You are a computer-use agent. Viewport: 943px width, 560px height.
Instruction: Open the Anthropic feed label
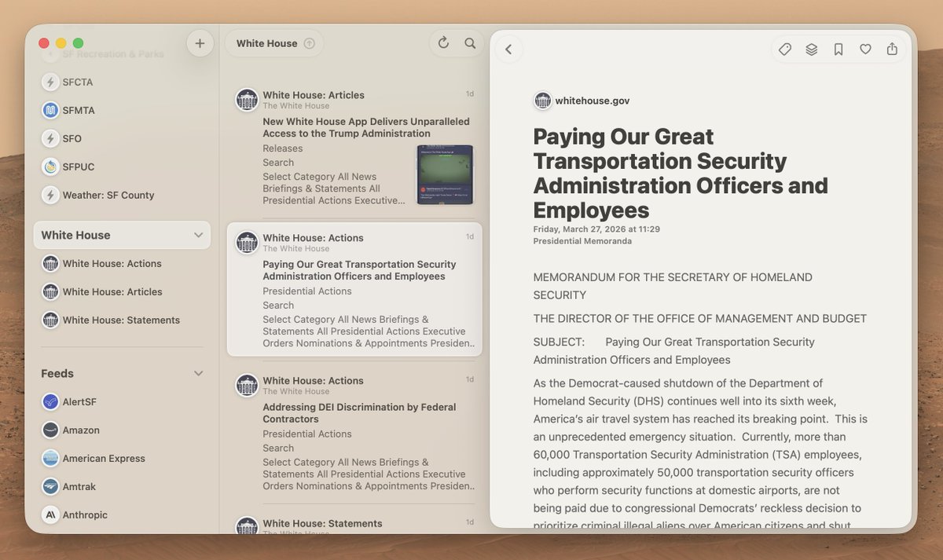click(85, 514)
